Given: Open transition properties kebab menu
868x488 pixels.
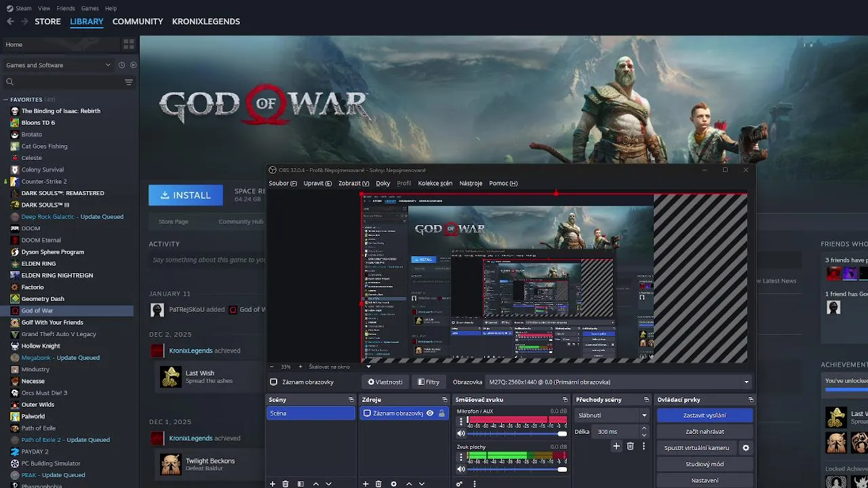Looking at the screenshot, I should click(x=644, y=446).
